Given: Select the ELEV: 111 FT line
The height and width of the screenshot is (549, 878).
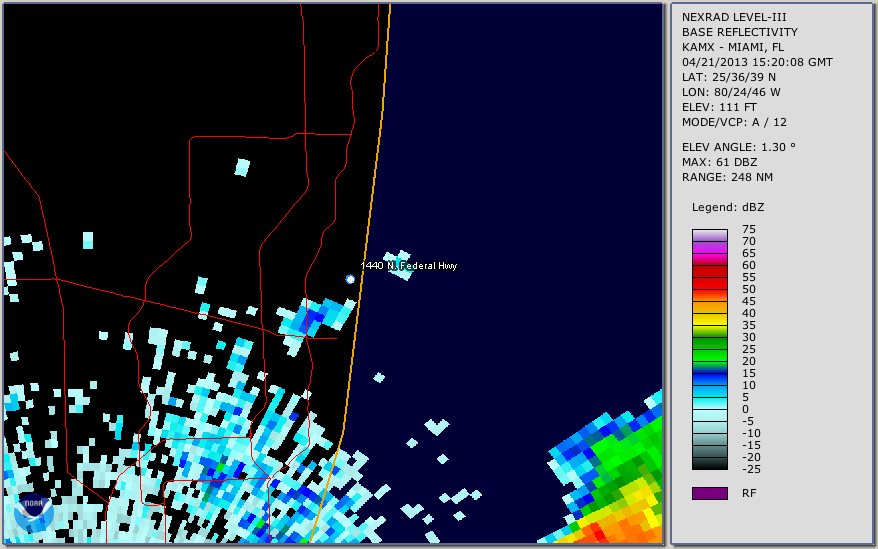Looking at the screenshot, I should point(720,107).
